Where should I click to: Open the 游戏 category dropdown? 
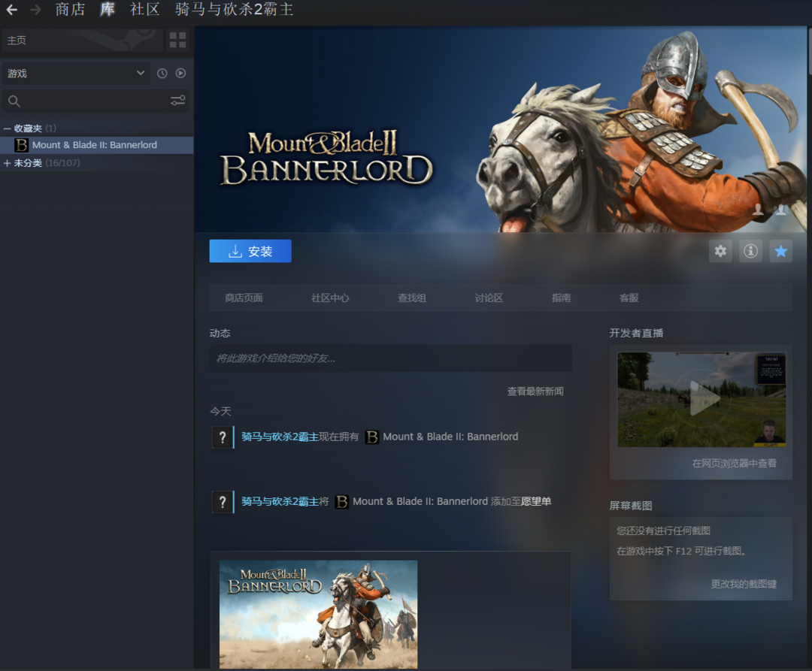pos(75,73)
